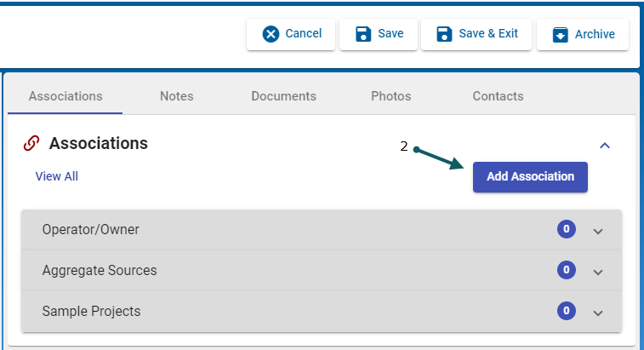Select the Associations tab

tap(66, 96)
